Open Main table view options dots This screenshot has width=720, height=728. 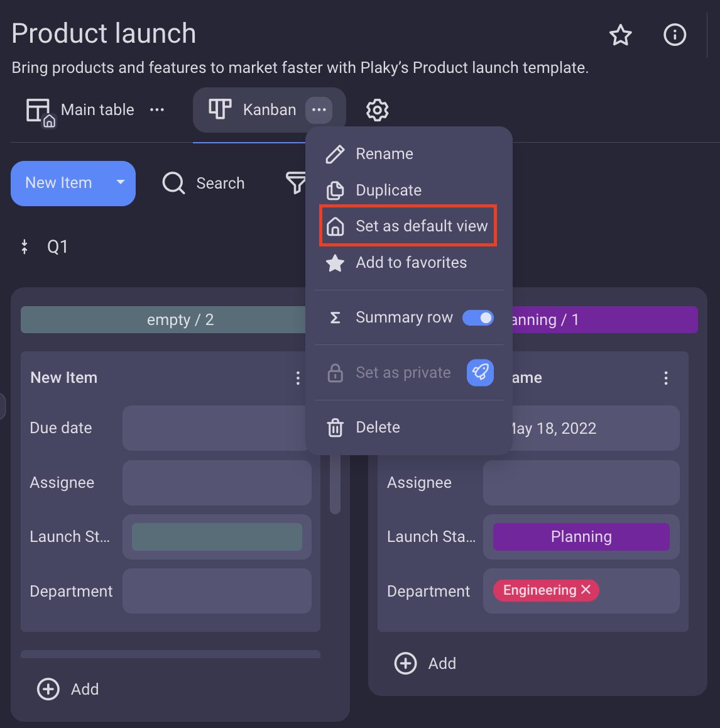click(x=157, y=110)
